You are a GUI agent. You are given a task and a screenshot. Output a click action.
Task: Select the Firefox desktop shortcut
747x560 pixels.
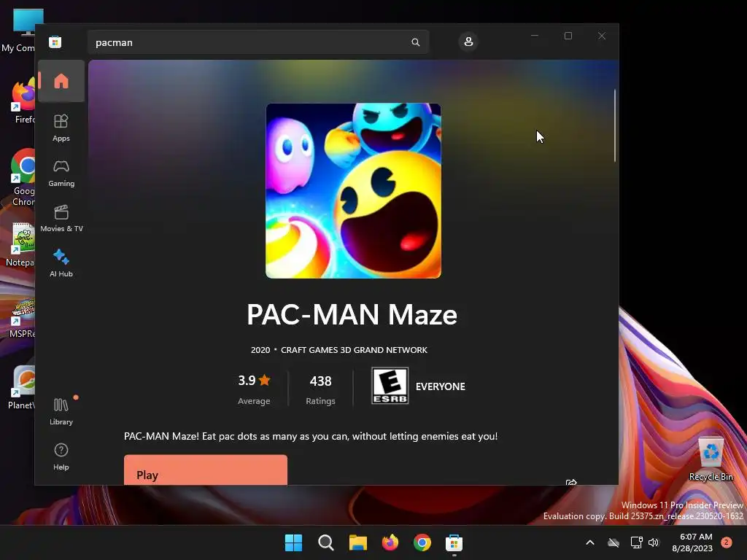(23, 101)
